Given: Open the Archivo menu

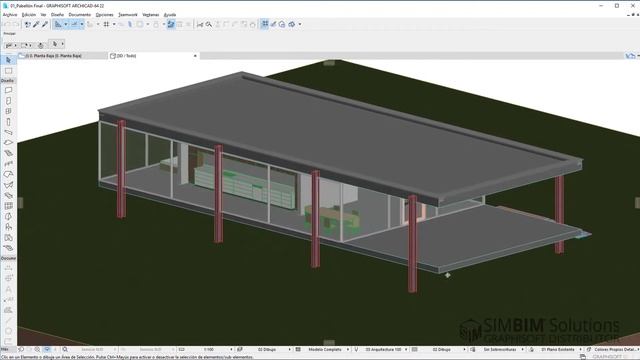Looking at the screenshot, I should coord(10,15).
